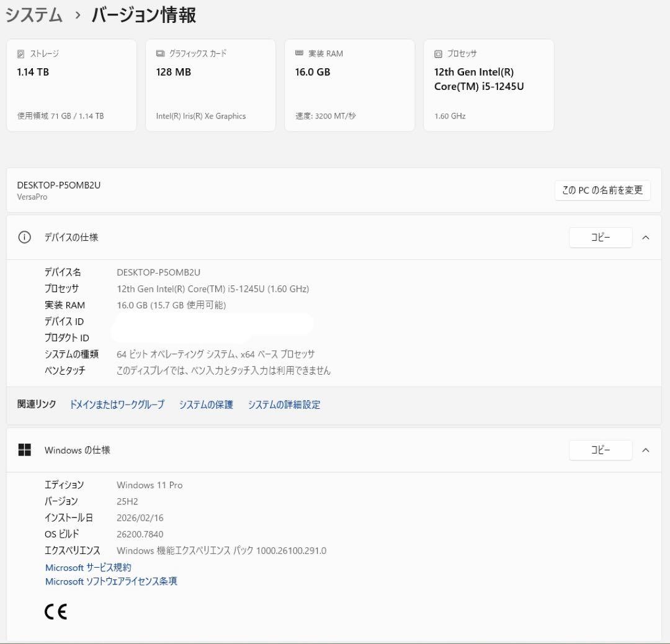Image resolution: width=670 pixels, height=644 pixels.
Task: Open the プロセッサ i5-1245U card
Action: 489,85
